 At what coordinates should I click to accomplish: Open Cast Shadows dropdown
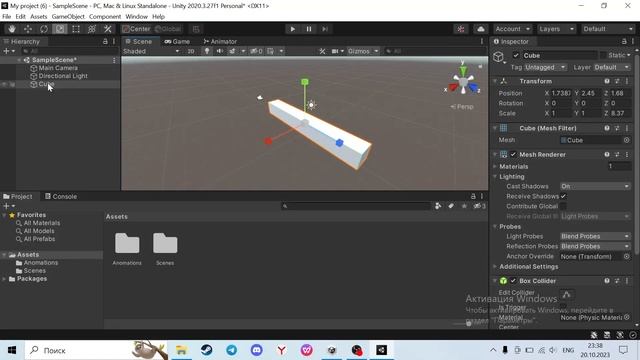595,186
